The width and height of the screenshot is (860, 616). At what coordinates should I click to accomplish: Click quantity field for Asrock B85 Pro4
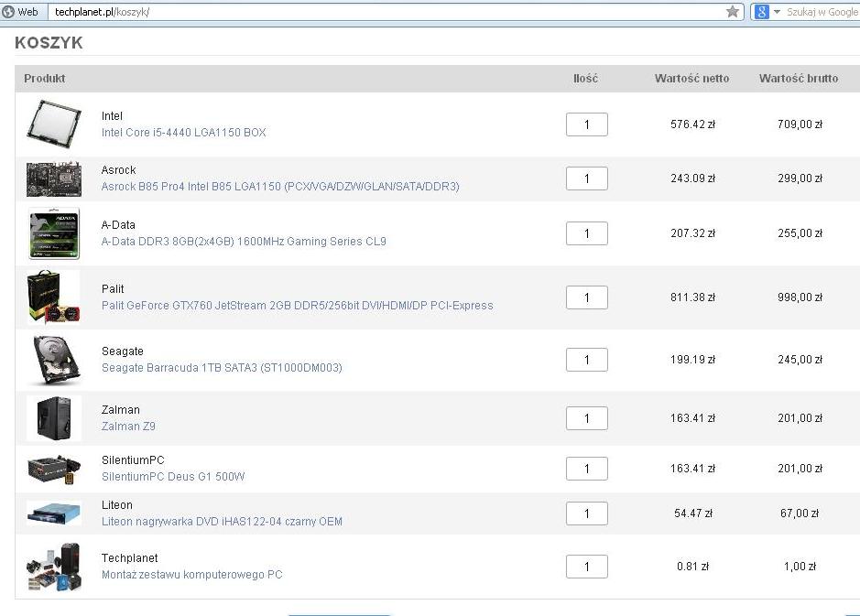pyautogui.click(x=587, y=178)
